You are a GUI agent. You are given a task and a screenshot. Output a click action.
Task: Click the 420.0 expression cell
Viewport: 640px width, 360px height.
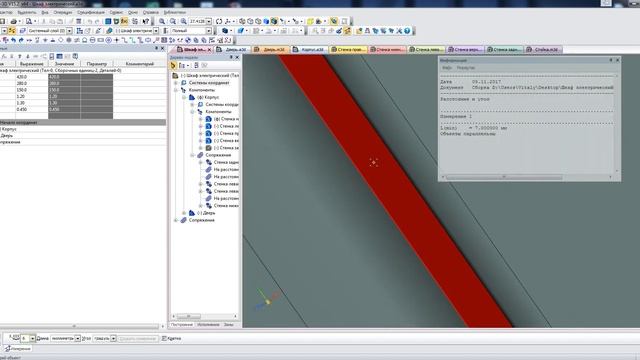(32, 77)
